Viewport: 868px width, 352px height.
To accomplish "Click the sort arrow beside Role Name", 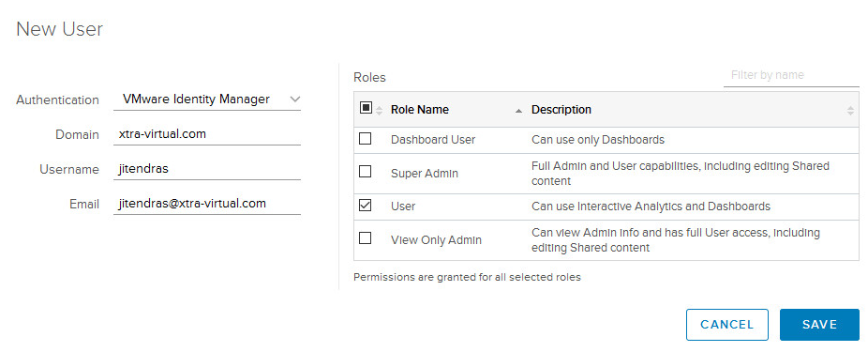I will (x=518, y=111).
